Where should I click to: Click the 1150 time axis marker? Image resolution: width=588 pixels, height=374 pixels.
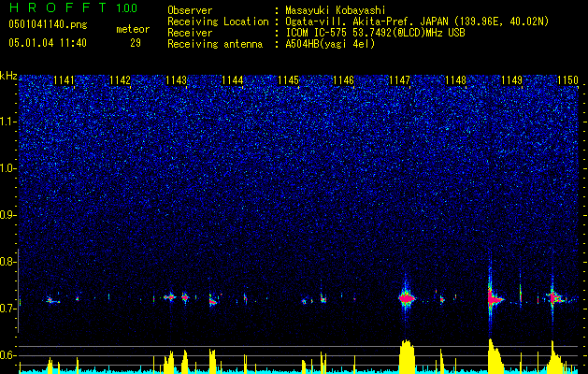(567, 79)
